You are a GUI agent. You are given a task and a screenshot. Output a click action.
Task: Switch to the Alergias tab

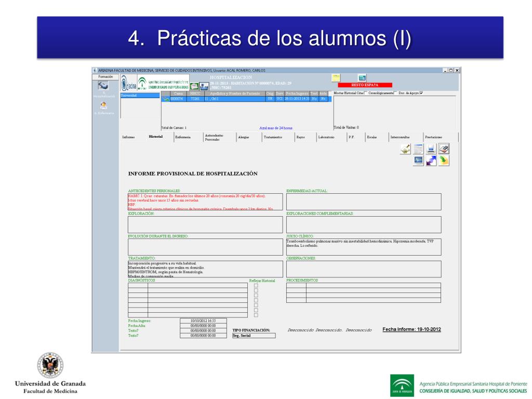click(244, 137)
